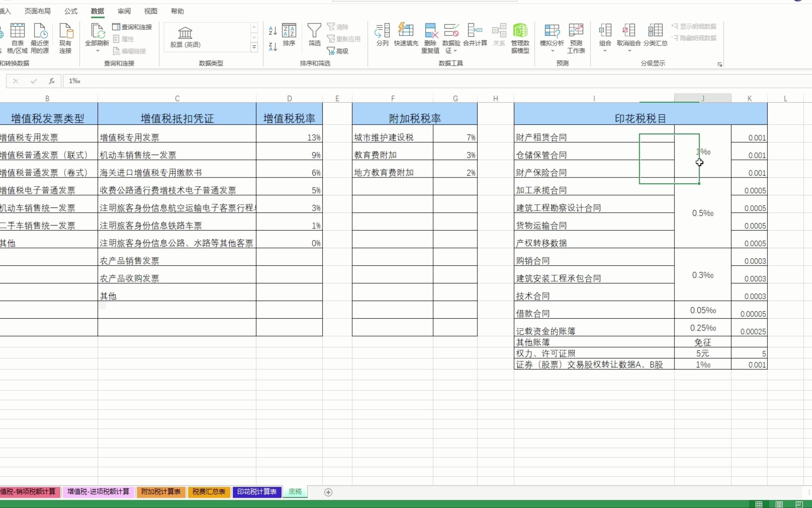Add a new sheet with plus icon
Image resolution: width=812 pixels, height=508 pixels.
click(328, 492)
